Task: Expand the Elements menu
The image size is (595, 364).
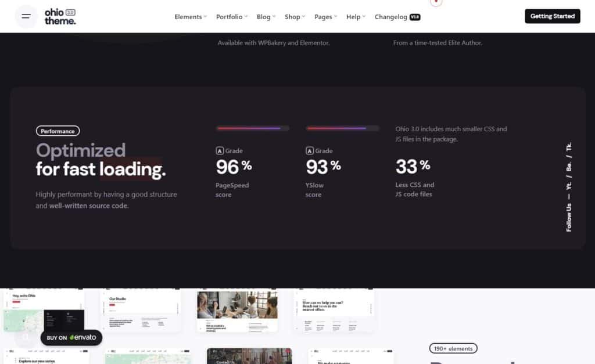Action: [x=191, y=17]
